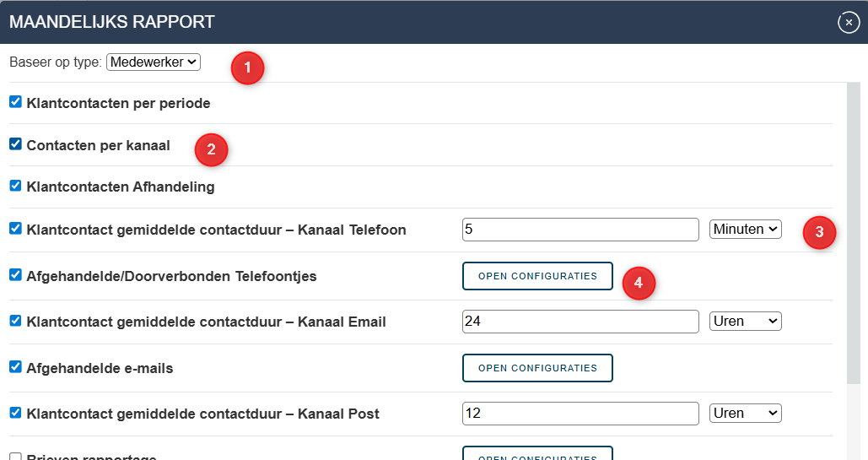
Task: Uncheck contactduur Kanaal Telefoon checkbox
Action: (15, 229)
